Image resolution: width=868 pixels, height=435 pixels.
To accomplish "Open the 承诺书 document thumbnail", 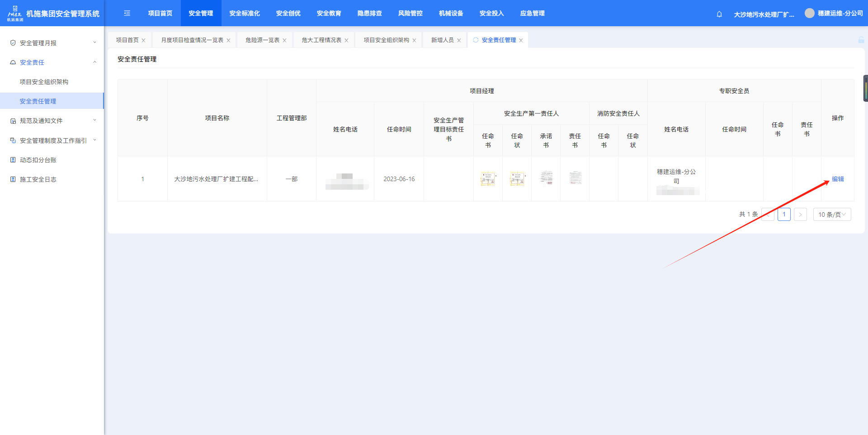I will (546, 178).
